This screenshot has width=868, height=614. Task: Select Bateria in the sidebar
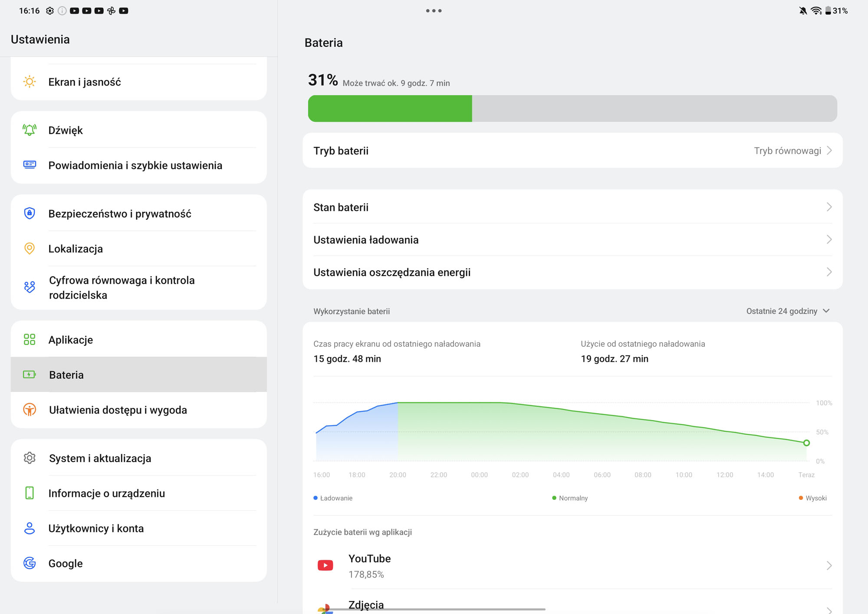pyautogui.click(x=139, y=374)
